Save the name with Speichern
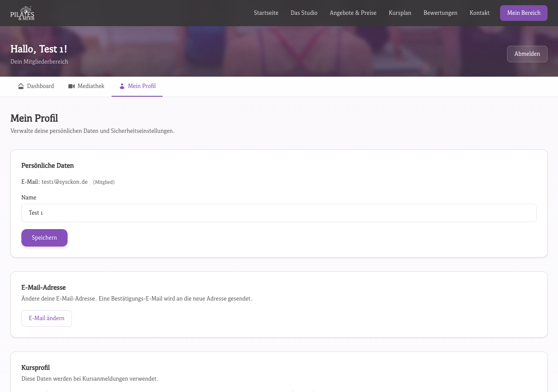This screenshot has height=392, width=558. coord(44,238)
